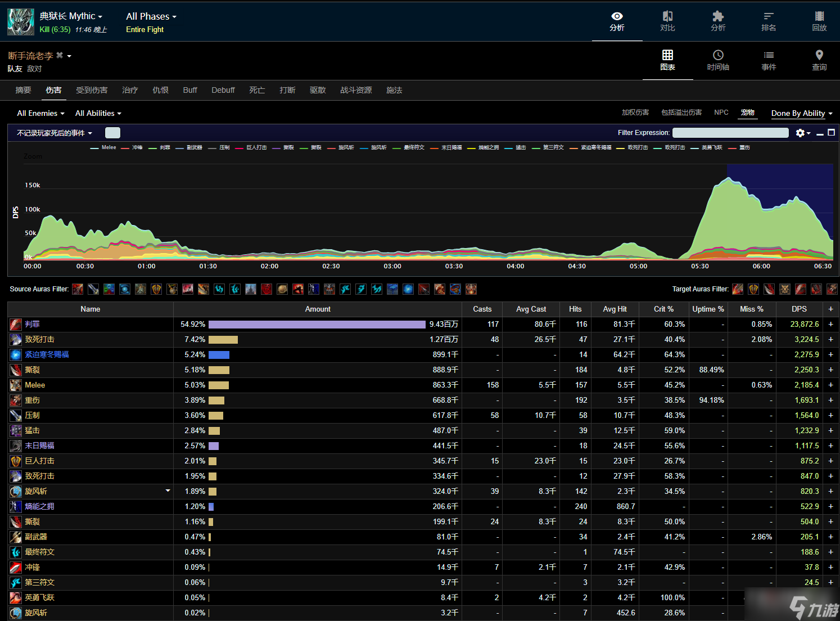Expand the 旋风斩 1.89% row arrow
The image size is (840, 621).
point(168,491)
